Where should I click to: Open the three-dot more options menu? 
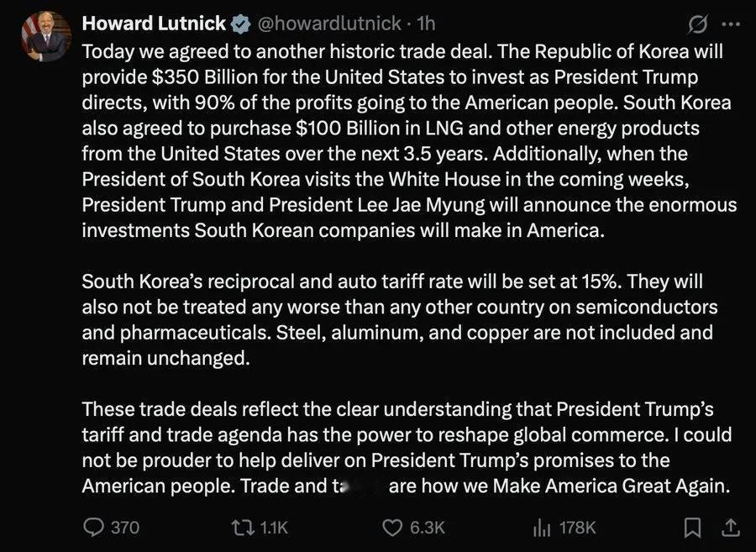point(731,24)
